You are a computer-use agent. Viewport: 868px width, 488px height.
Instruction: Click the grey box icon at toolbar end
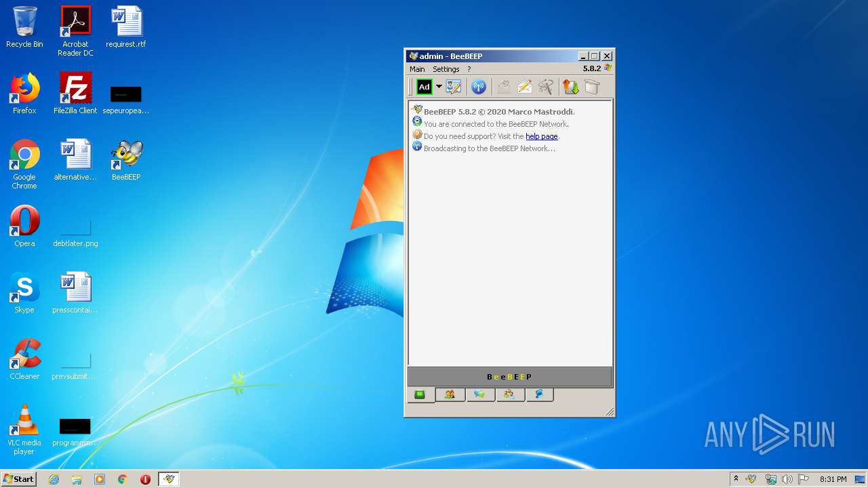(592, 87)
